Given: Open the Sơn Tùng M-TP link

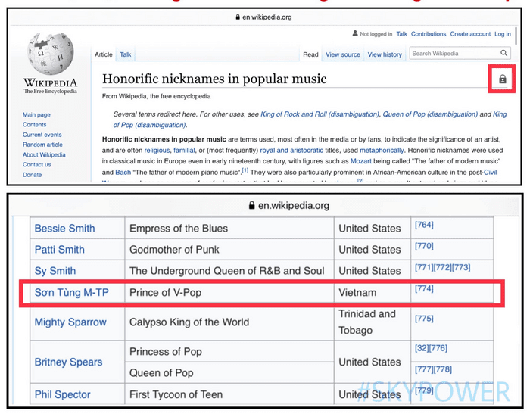Looking at the screenshot, I should (72, 292).
